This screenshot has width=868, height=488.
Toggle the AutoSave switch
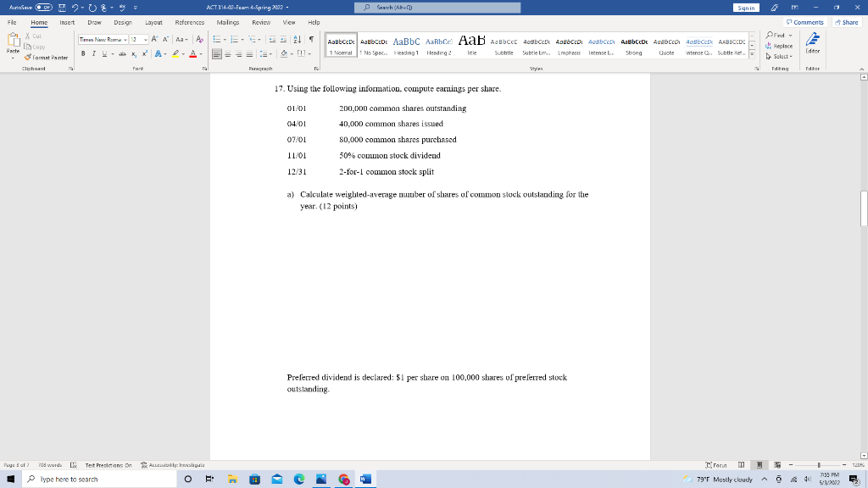[x=44, y=8]
